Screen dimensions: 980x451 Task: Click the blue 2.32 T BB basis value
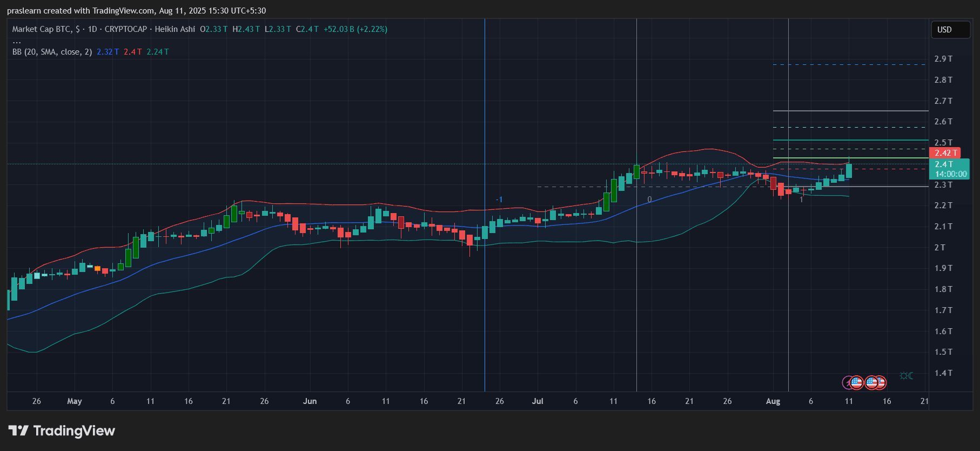click(x=108, y=52)
